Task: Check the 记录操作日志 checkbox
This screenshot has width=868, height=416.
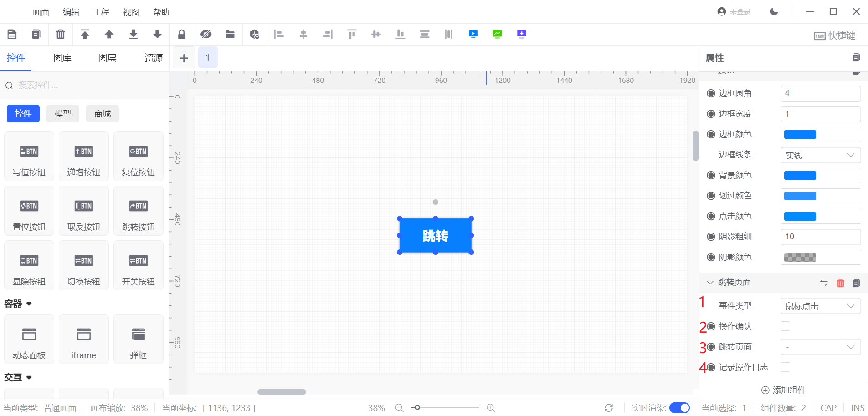Action: point(785,367)
